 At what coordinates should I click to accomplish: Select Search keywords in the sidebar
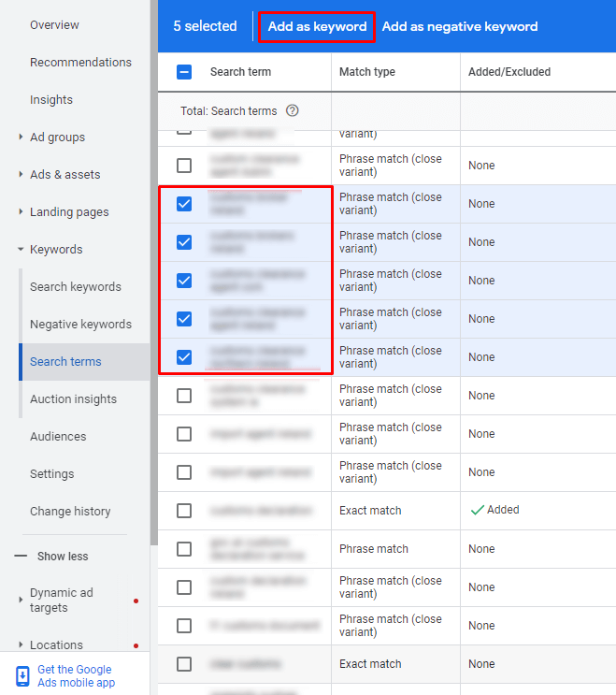76,287
